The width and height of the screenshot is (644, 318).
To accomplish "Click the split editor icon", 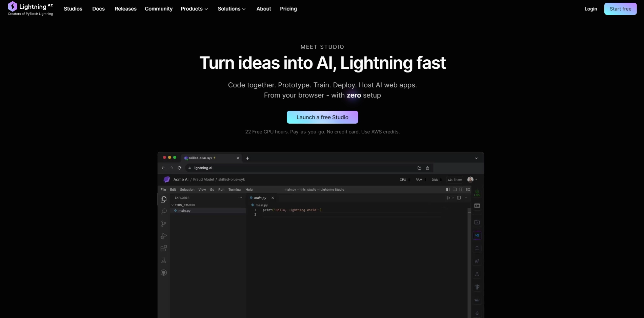I will 459,198.
